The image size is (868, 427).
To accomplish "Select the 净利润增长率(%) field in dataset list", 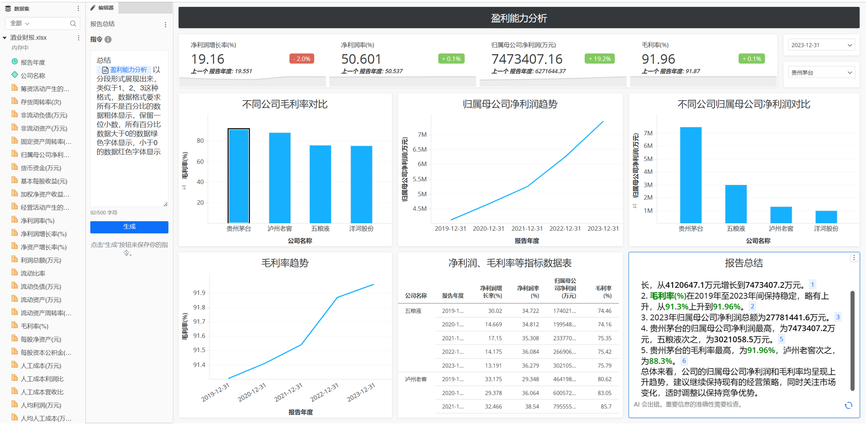I will click(x=44, y=234).
